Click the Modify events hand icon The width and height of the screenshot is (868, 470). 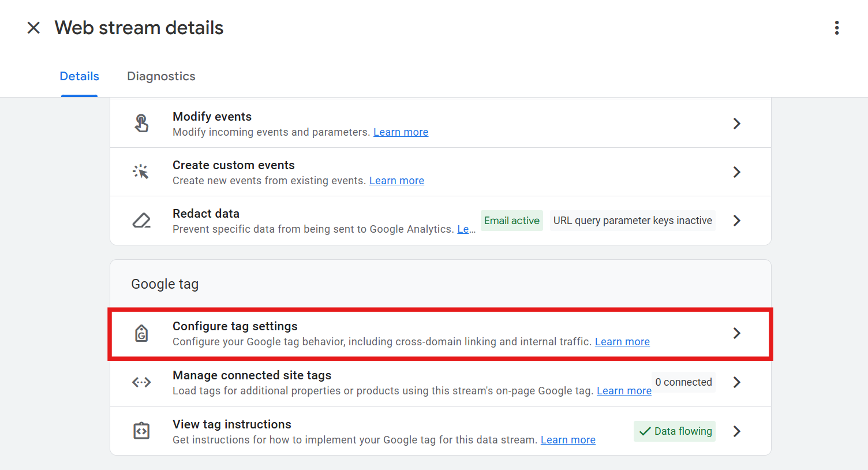coord(141,123)
